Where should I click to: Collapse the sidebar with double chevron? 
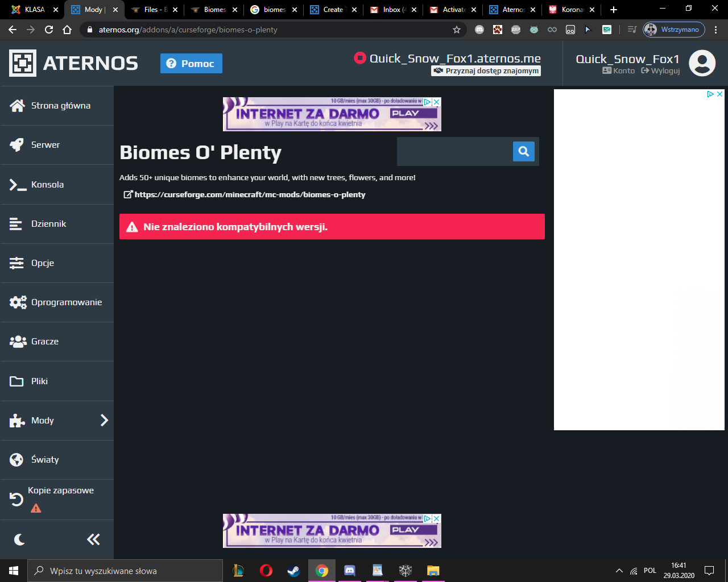93,539
